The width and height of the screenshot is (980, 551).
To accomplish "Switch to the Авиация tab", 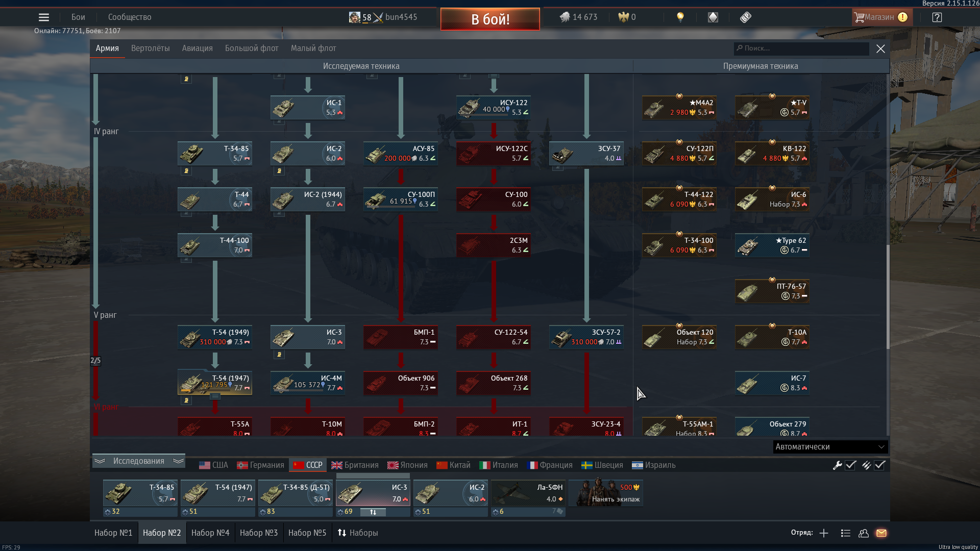I will (x=198, y=48).
